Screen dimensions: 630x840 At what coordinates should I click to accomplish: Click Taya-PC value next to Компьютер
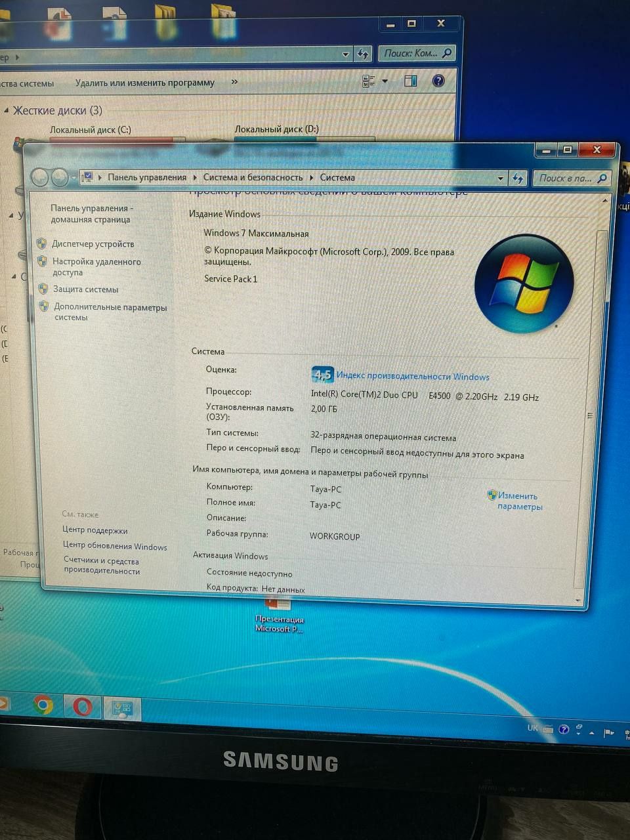tap(325, 490)
